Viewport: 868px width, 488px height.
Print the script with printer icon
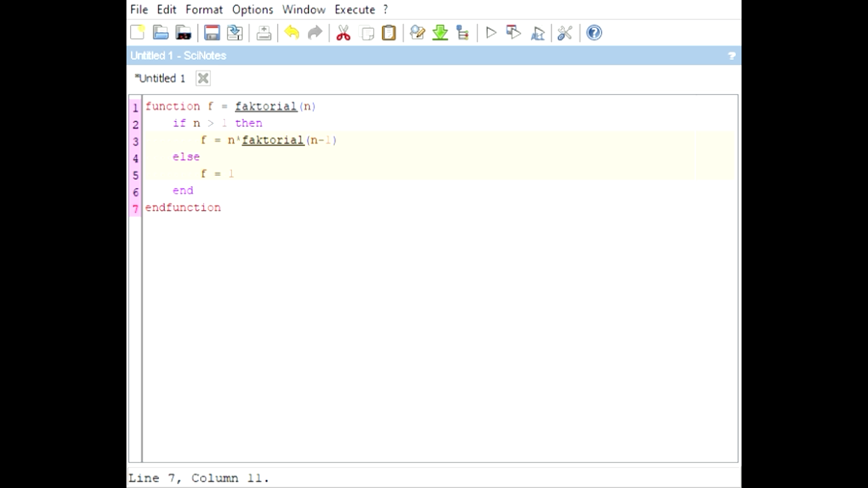(x=264, y=32)
